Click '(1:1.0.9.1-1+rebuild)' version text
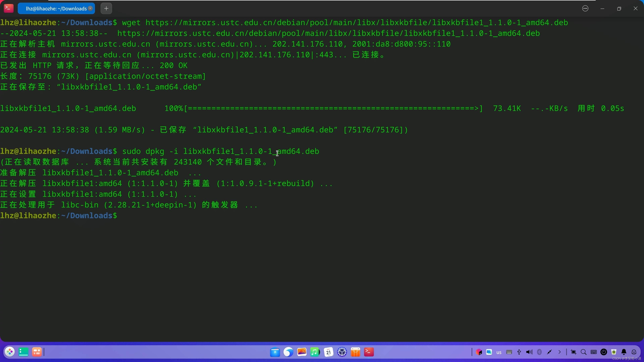Image resolution: width=644 pixels, height=362 pixels. [265, 184]
